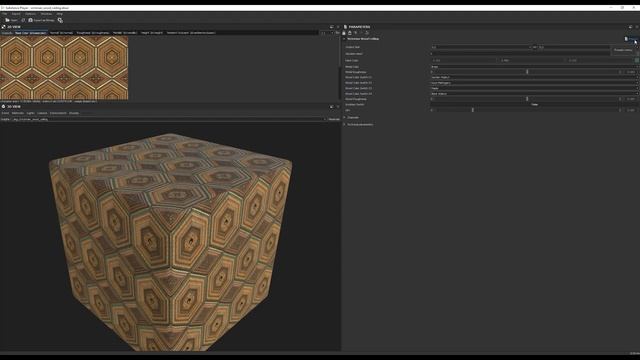Click the first Paint Color value field

point(464,60)
